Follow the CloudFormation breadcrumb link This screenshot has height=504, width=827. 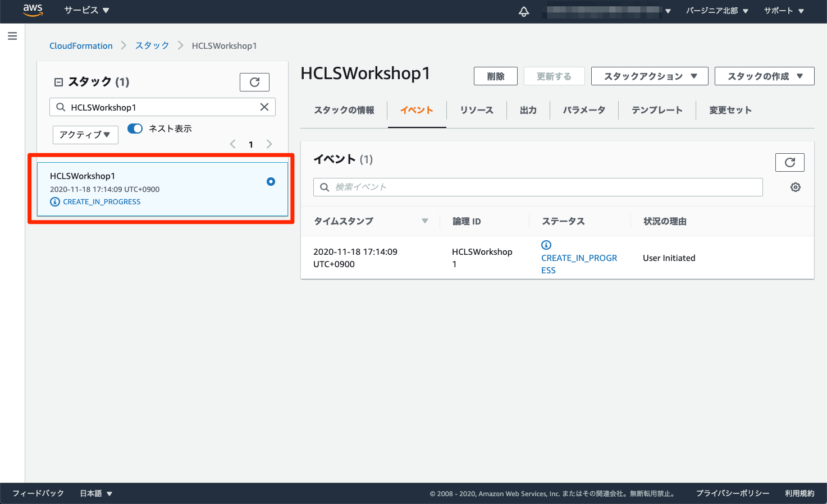click(81, 46)
